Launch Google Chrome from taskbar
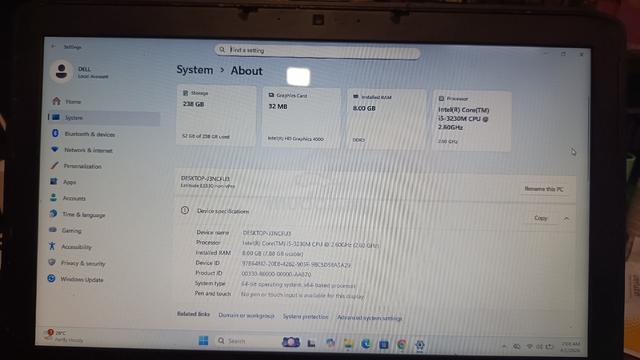 402,345
